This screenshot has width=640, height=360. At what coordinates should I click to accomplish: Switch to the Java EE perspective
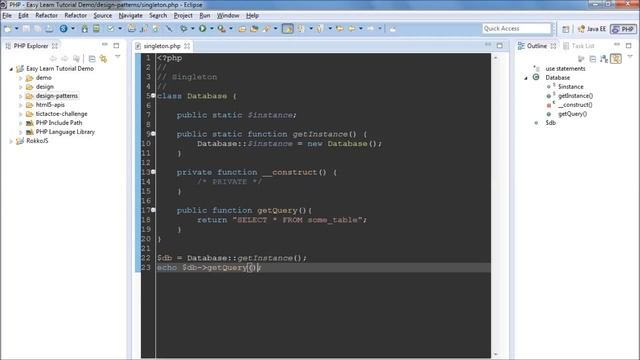pos(592,29)
